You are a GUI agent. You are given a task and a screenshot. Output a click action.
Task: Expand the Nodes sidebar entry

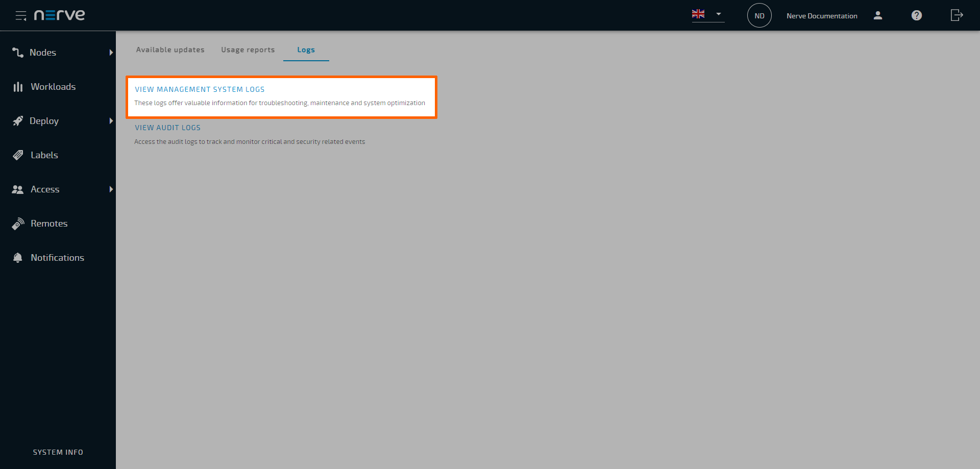[x=111, y=52]
